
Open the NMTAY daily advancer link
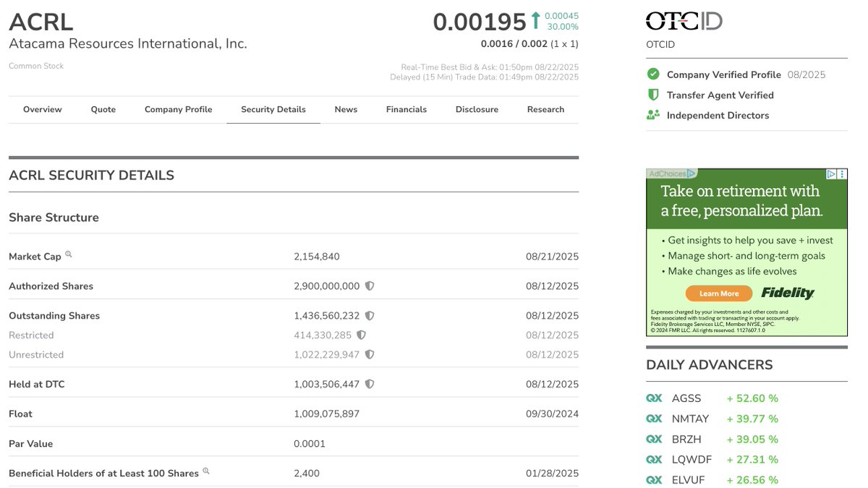tap(691, 419)
